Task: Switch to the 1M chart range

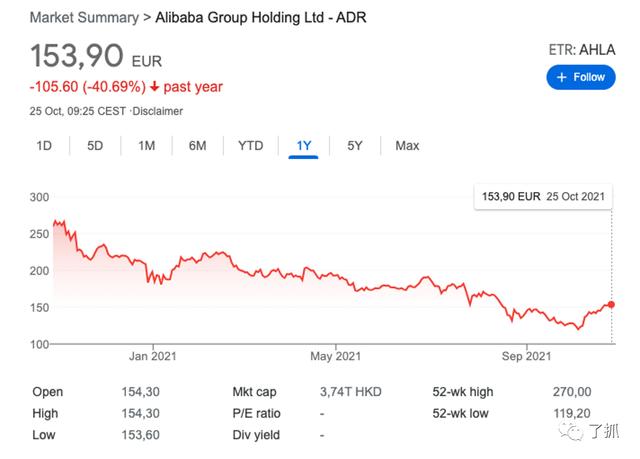Action: [x=146, y=146]
